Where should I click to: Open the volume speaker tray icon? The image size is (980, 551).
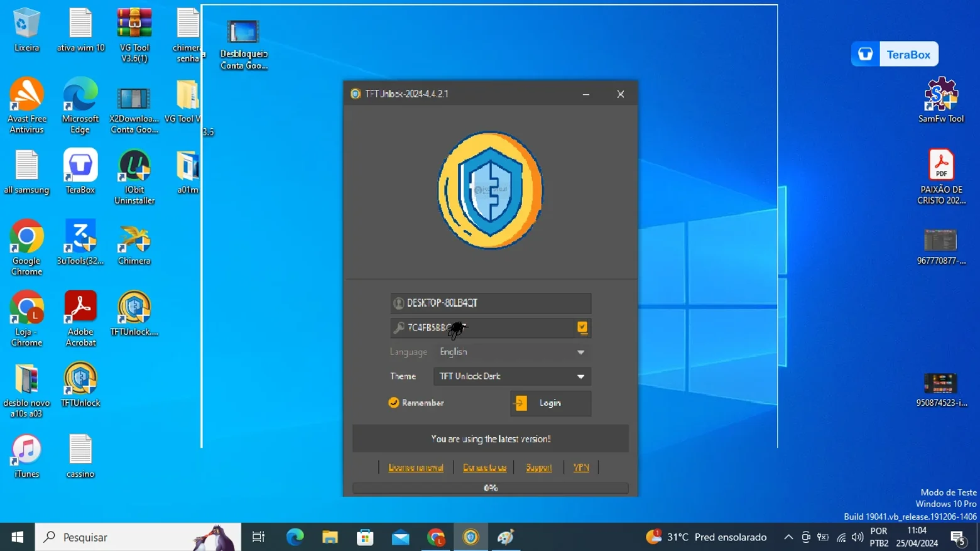point(857,537)
